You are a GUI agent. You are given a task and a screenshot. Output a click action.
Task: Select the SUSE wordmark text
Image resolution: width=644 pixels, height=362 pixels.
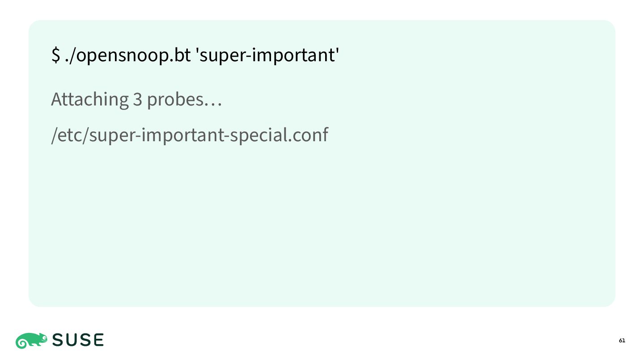pos(78,341)
